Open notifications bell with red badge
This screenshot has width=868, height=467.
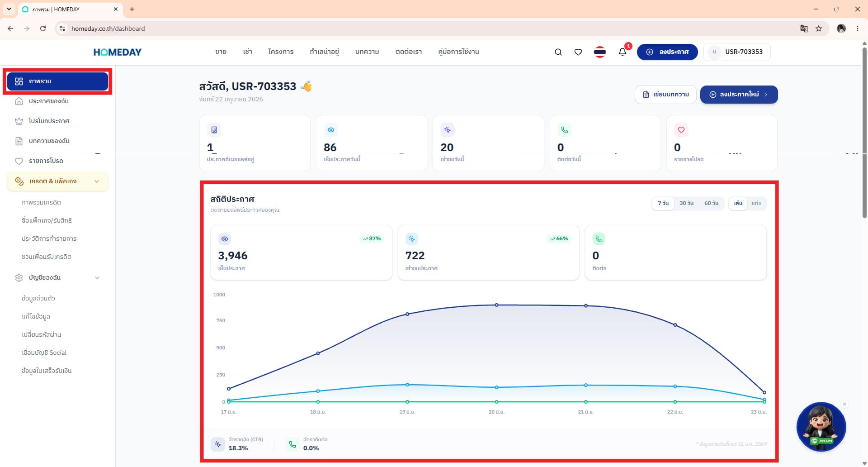[x=623, y=52]
